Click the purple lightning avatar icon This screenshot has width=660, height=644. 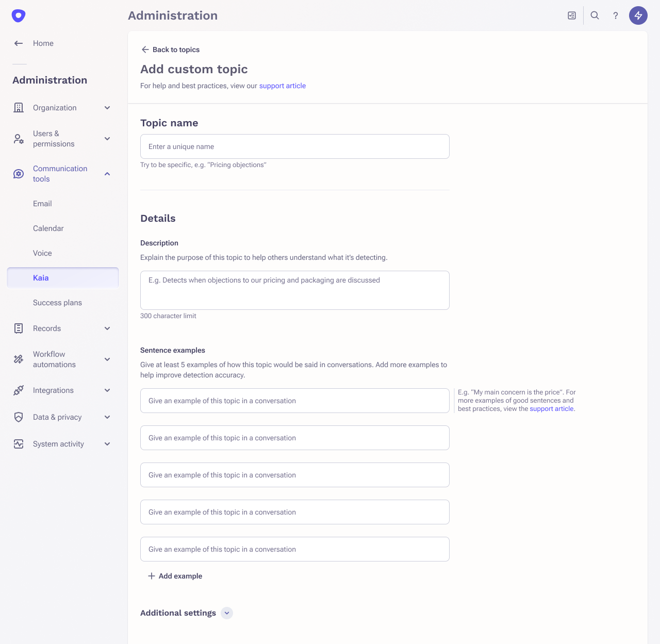click(638, 15)
